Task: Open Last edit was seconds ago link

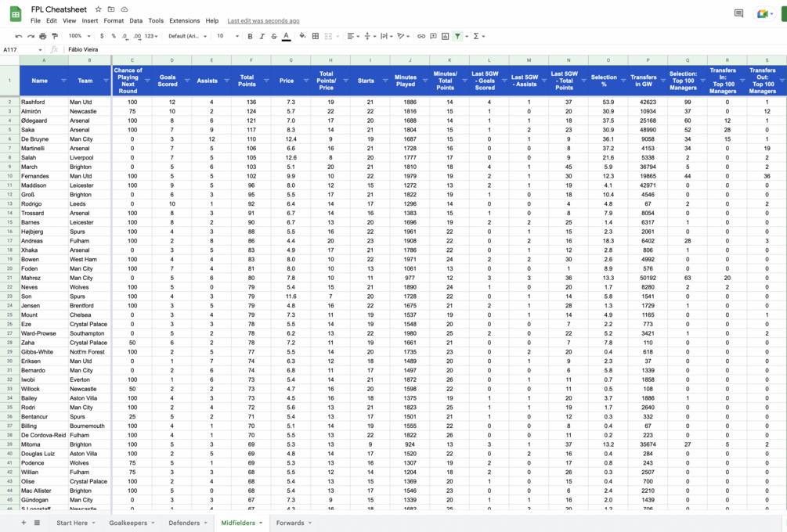Action: [x=263, y=20]
